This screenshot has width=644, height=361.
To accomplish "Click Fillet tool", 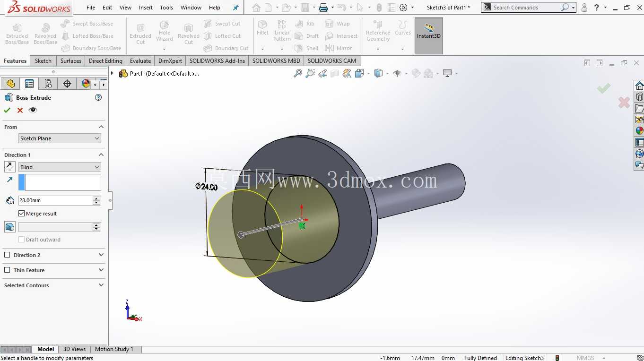I will click(262, 28).
